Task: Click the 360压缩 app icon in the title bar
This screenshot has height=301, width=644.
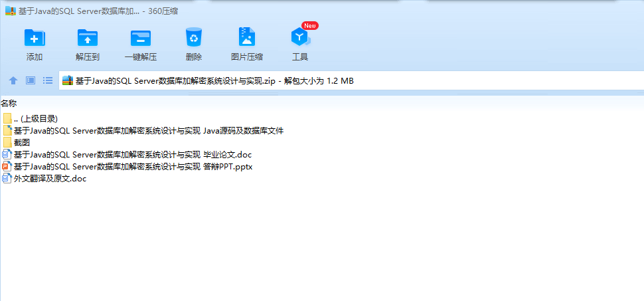Action: tap(10, 11)
